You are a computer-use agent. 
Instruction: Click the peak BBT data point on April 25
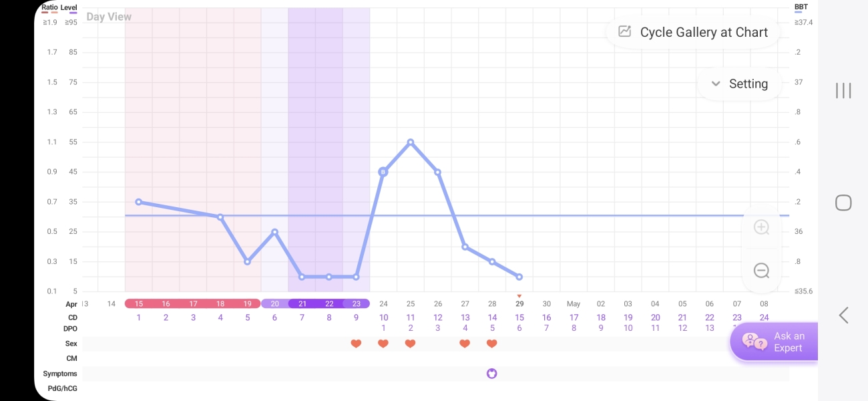coord(411,142)
